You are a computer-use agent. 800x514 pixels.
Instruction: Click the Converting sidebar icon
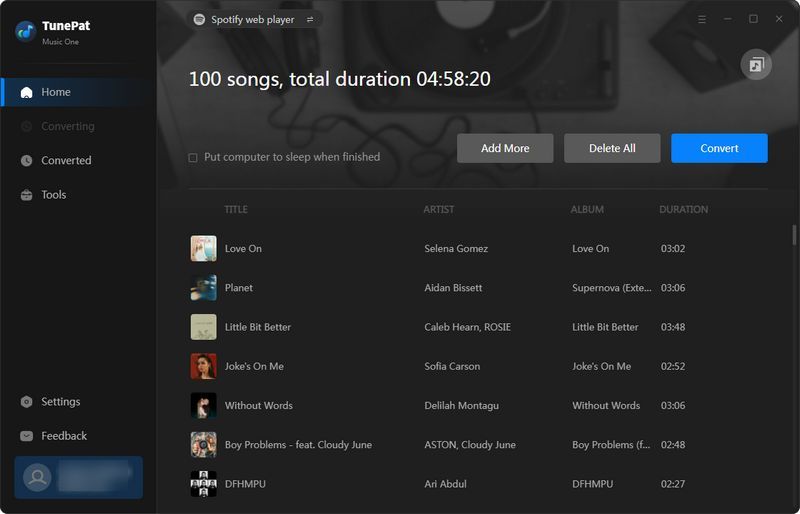point(27,126)
